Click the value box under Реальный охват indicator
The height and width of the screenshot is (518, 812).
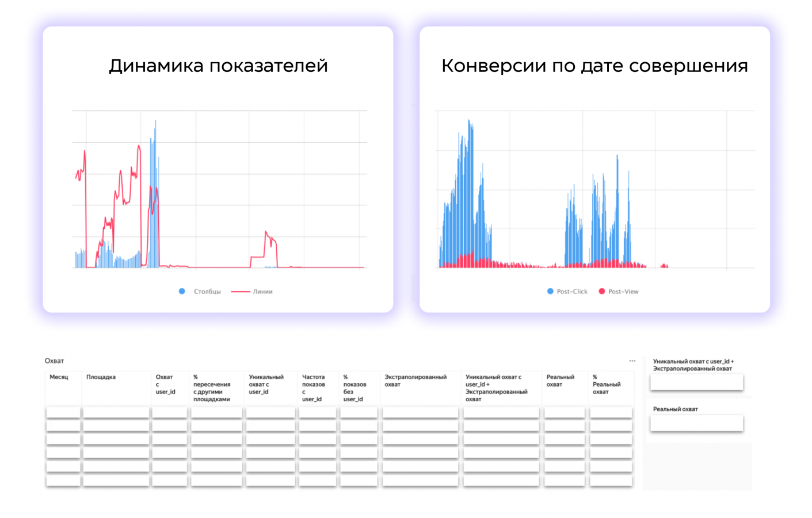tap(696, 423)
